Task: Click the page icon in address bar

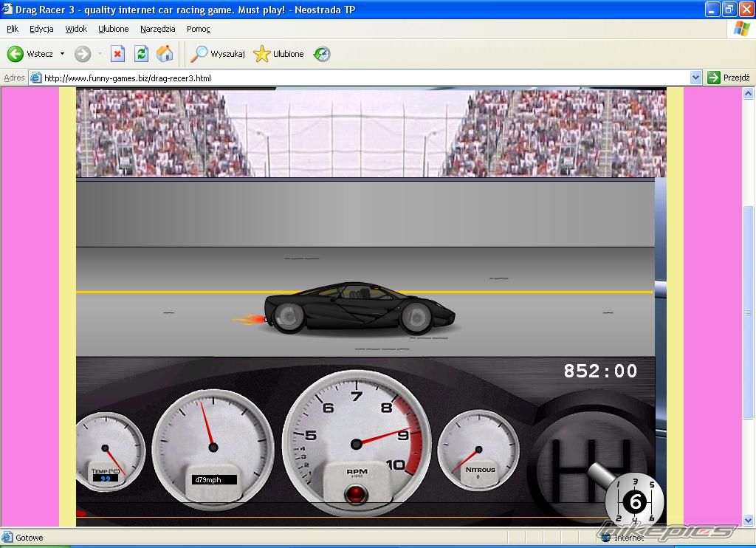Action: point(35,78)
